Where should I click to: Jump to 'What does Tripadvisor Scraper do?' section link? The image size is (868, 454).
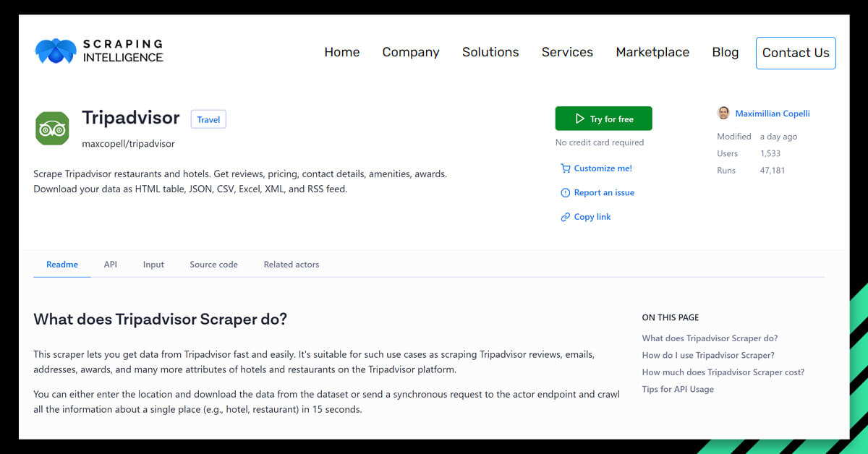(x=710, y=338)
